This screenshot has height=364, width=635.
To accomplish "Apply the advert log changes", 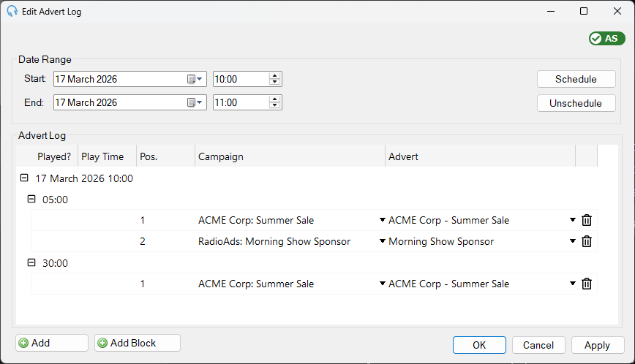I will [598, 345].
